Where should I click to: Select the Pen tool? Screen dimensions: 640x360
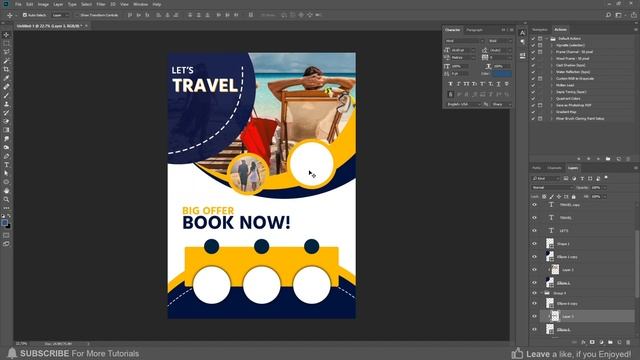pyautogui.click(x=6, y=156)
